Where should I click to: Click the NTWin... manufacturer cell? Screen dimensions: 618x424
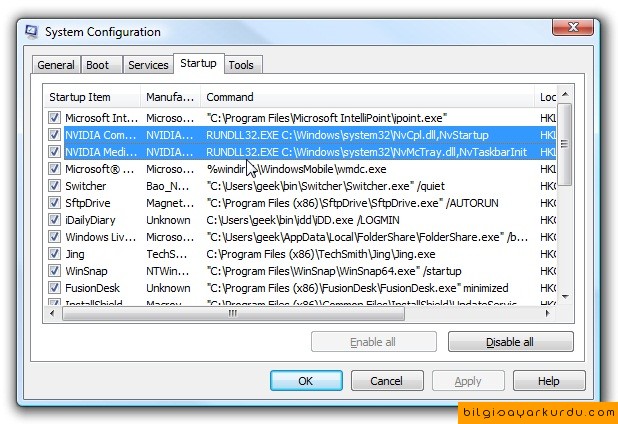click(168, 271)
